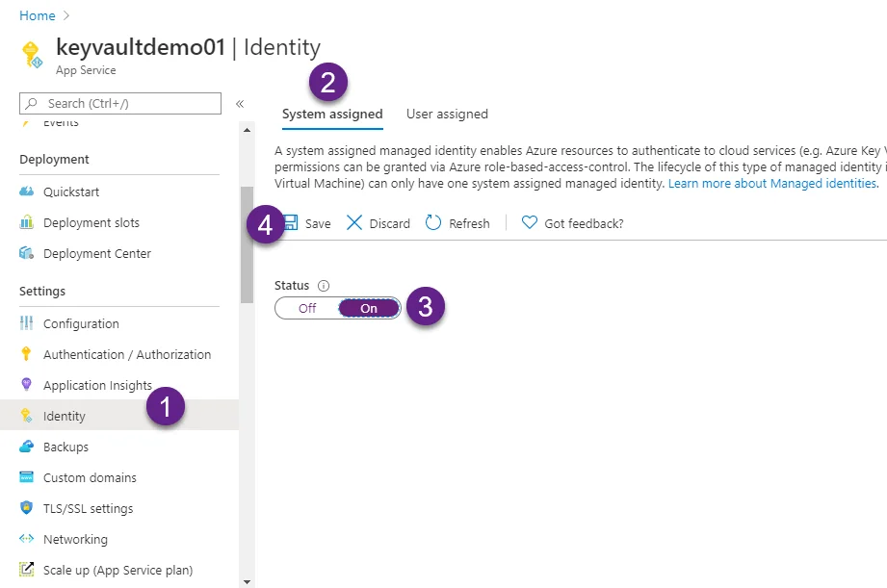Click the circular Refresh icon
Screen dimensions: 887x588
[x=433, y=222]
